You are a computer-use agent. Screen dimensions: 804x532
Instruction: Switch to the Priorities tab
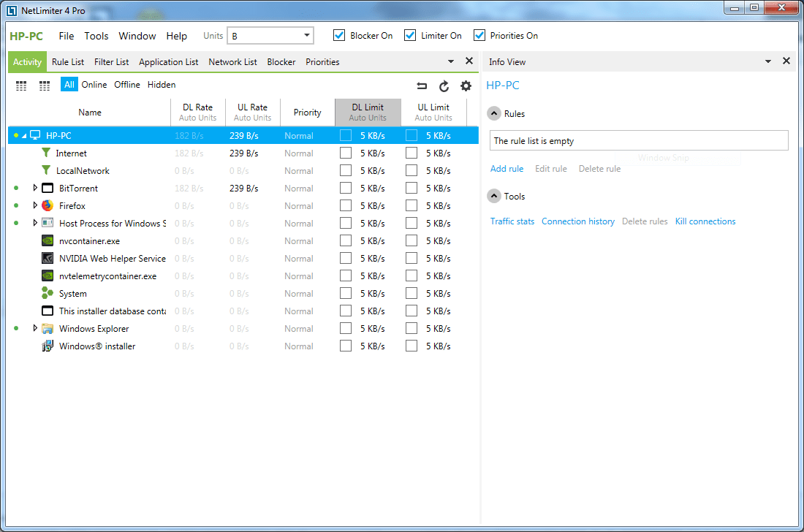[x=322, y=61]
